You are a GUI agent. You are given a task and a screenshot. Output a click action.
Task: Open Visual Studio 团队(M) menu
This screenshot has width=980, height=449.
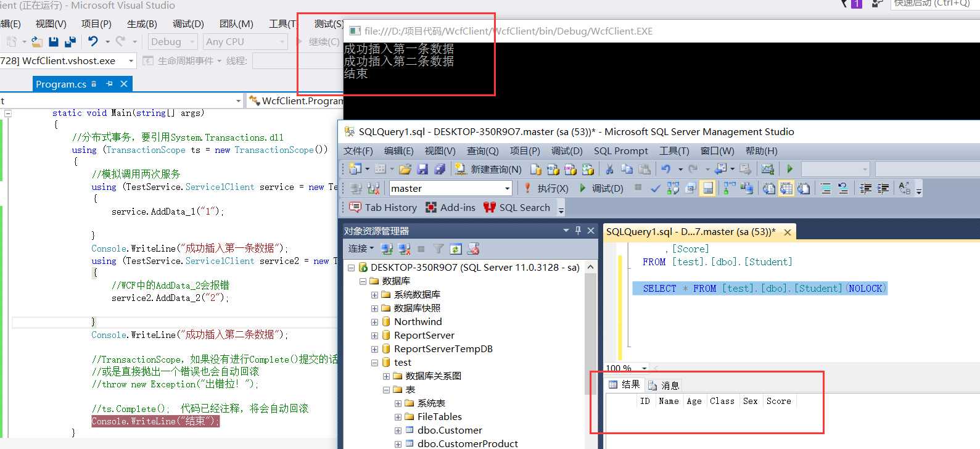click(x=236, y=23)
